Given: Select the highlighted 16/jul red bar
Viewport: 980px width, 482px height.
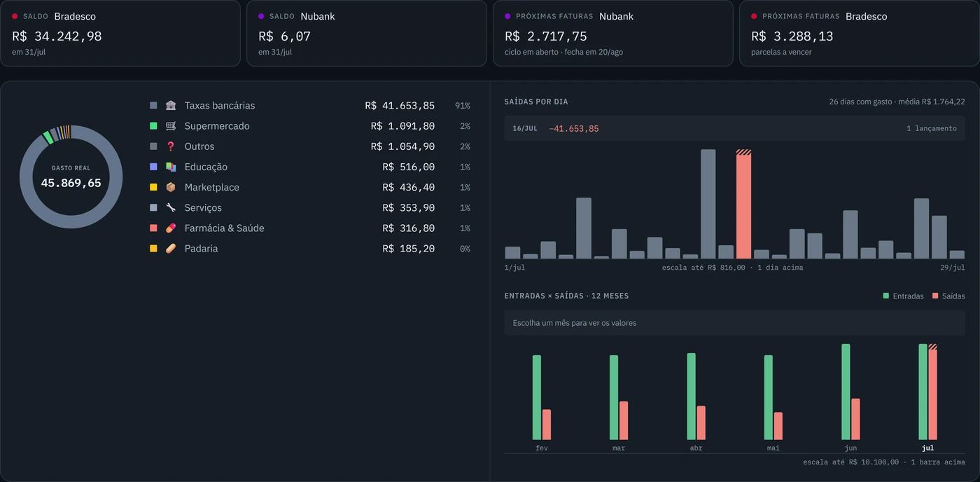Looking at the screenshot, I should (x=743, y=204).
